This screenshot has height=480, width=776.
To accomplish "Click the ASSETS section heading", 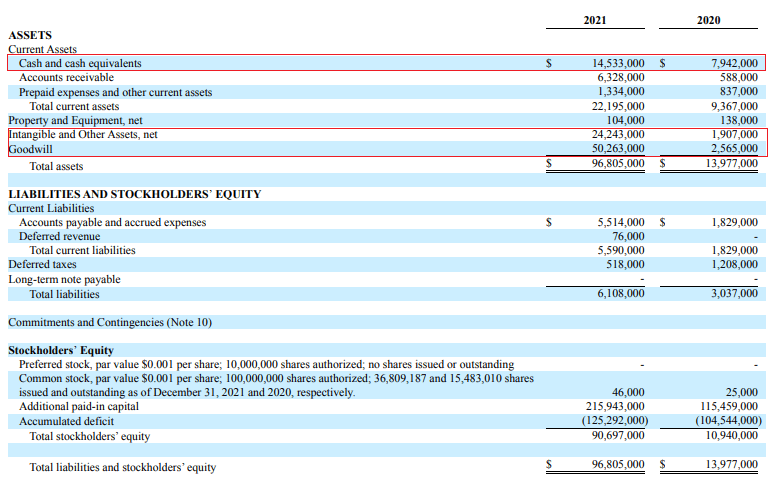I will [30, 35].
